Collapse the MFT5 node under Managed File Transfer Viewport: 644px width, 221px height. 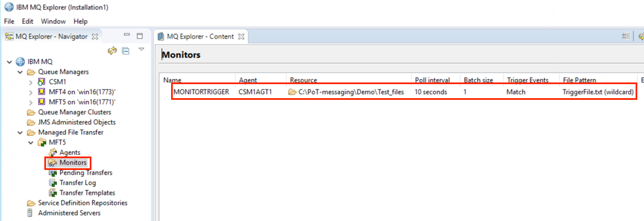(30, 142)
